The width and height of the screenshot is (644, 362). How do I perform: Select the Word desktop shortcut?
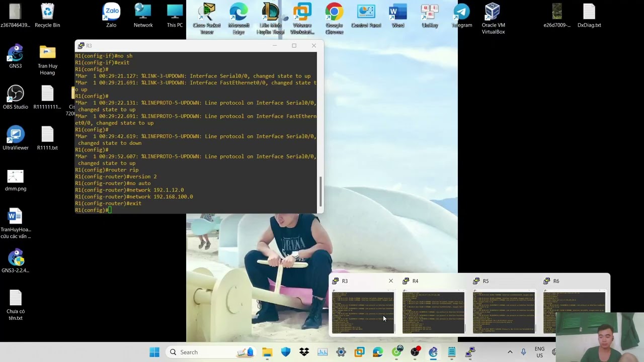[x=397, y=16]
